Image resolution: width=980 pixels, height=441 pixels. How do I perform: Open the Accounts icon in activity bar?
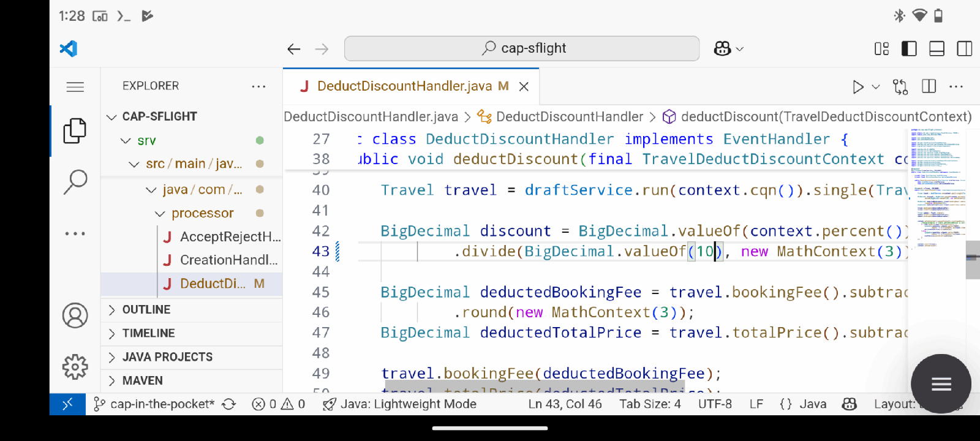tap(75, 315)
